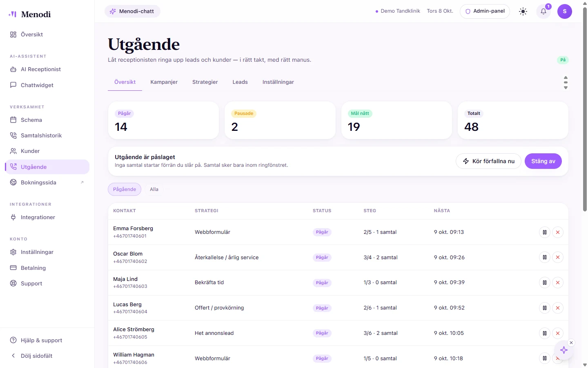Open Menodi-chatt

point(132,11)
